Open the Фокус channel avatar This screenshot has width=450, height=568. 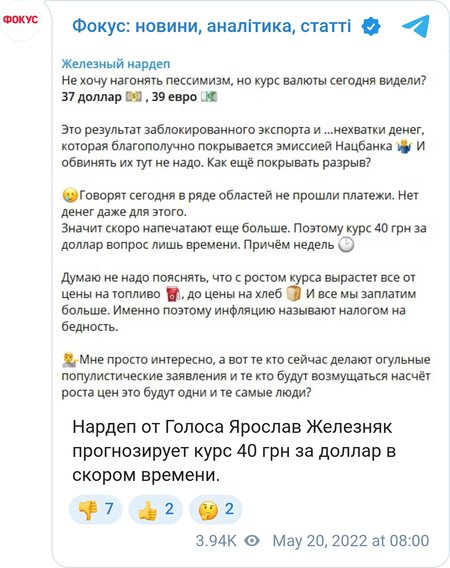(21, 20)
